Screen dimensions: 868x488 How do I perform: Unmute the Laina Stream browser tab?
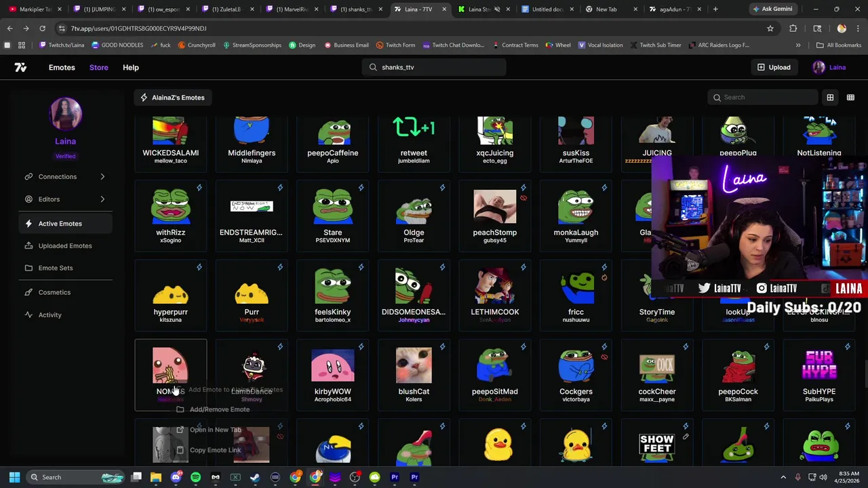tap(496, 9)
